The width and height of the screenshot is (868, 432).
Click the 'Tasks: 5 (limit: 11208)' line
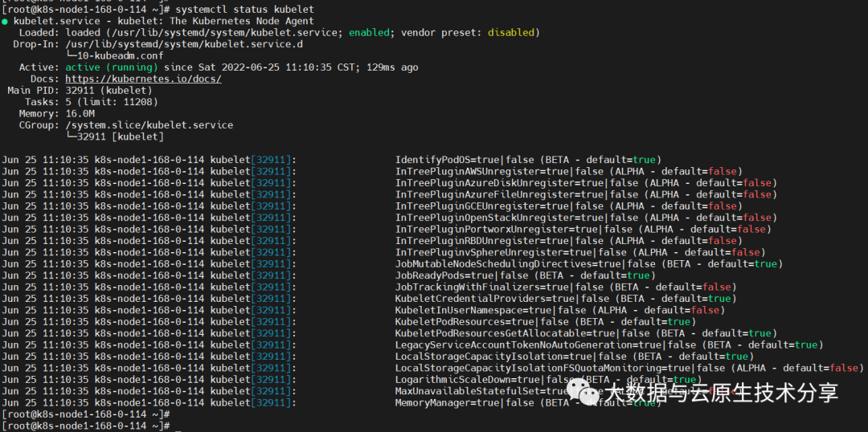point(92,102)
